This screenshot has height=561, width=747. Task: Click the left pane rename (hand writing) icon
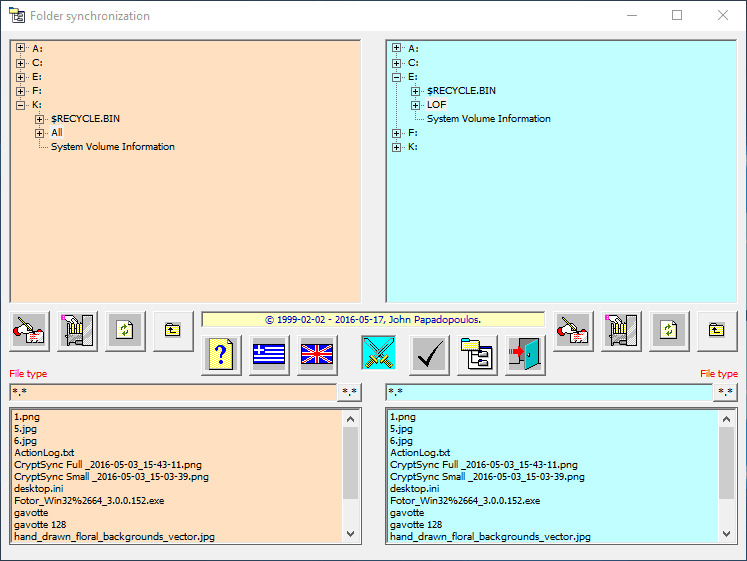[x=30, y=331]
